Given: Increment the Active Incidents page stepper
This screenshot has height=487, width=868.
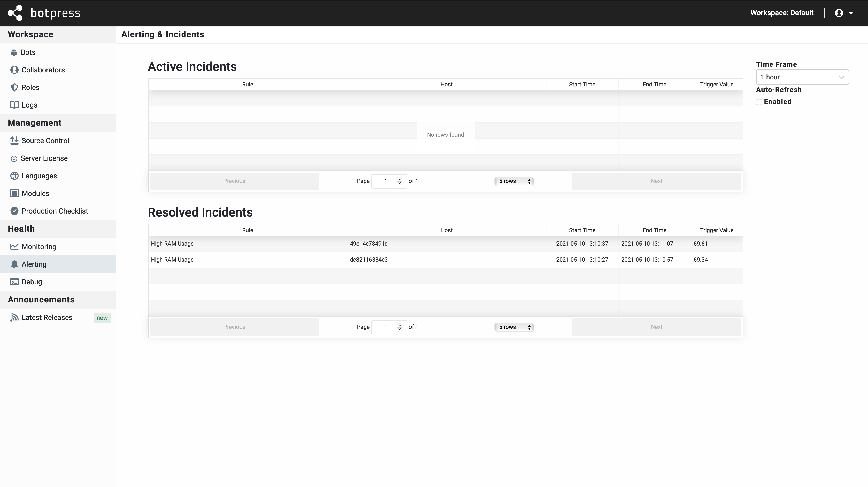Looking at the screenshot, I should tap(400, 179).
